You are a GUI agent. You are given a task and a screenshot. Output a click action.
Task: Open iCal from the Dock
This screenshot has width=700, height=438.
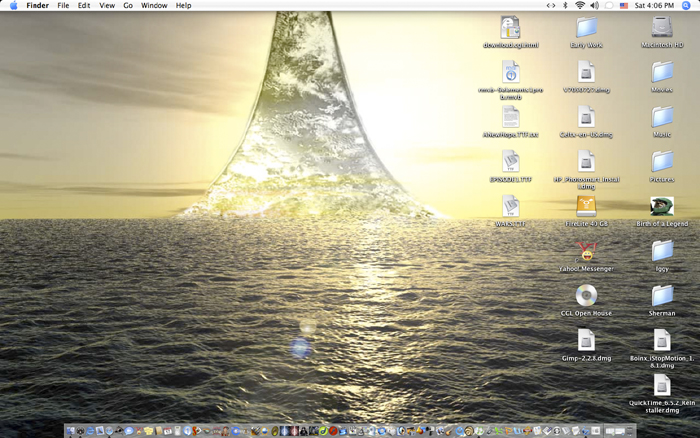[168, 431]
